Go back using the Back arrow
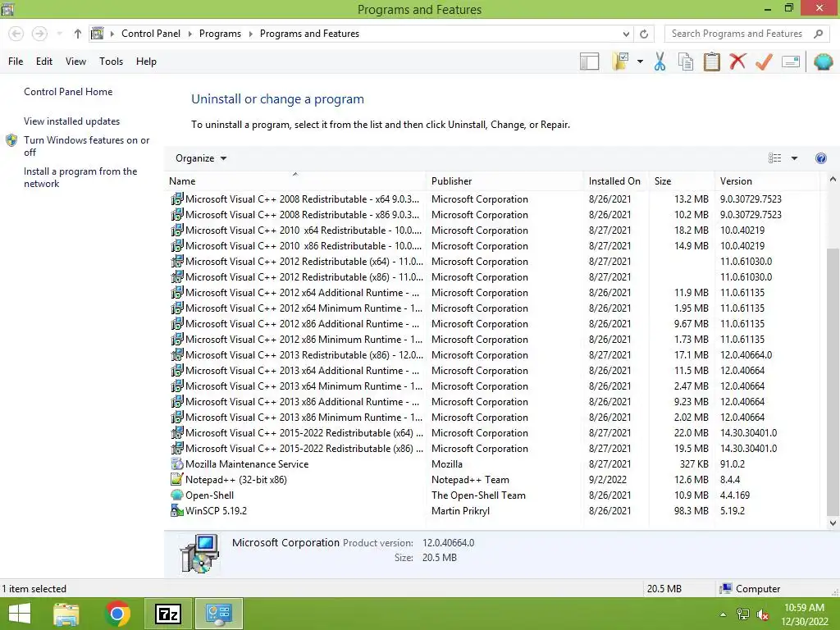This screenshot has height=630, width=840. (16, 34)
